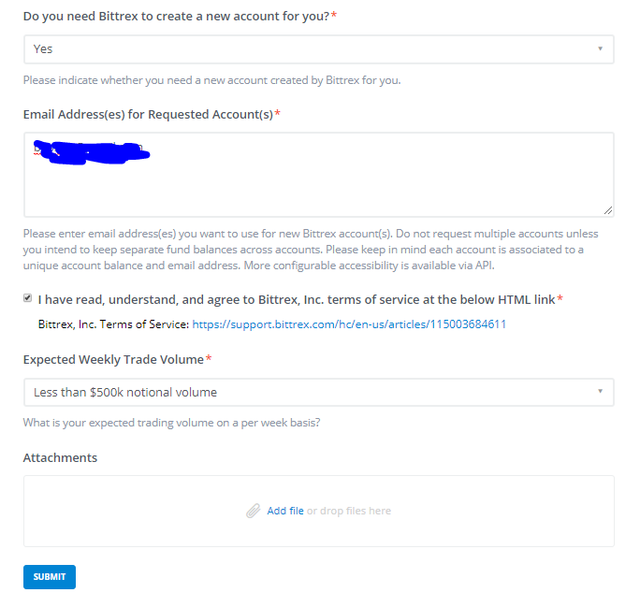
Task: Click the attachments drop zone area
Action: [x=319, y=511]
